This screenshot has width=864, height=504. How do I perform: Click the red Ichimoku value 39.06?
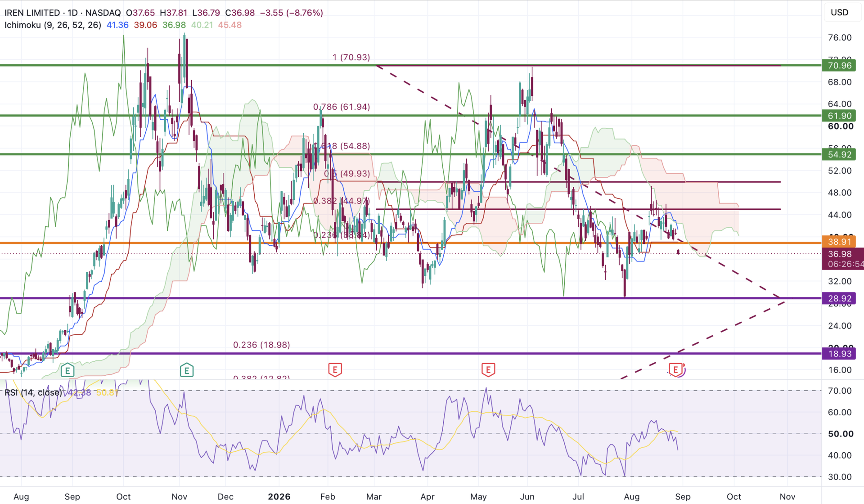pos(145,25)
